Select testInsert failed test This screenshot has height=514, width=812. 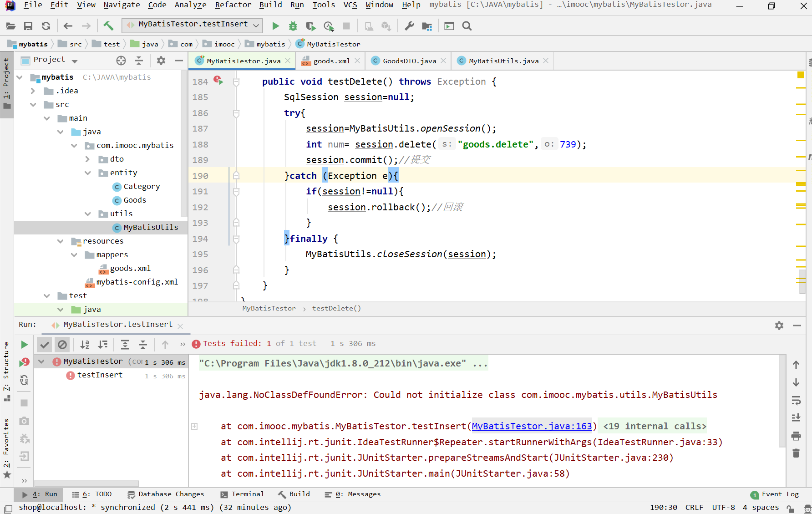[100, 375]
